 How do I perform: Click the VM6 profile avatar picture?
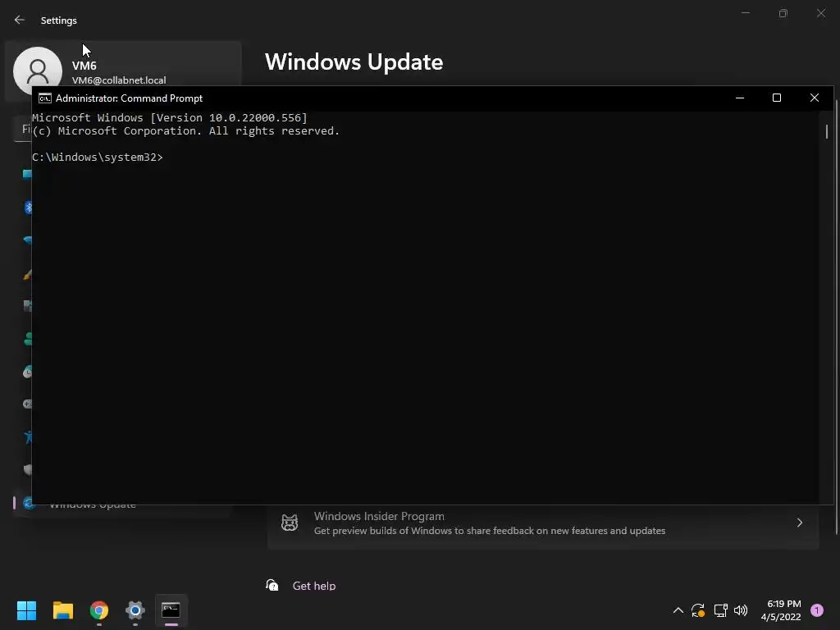pos(38,71)
